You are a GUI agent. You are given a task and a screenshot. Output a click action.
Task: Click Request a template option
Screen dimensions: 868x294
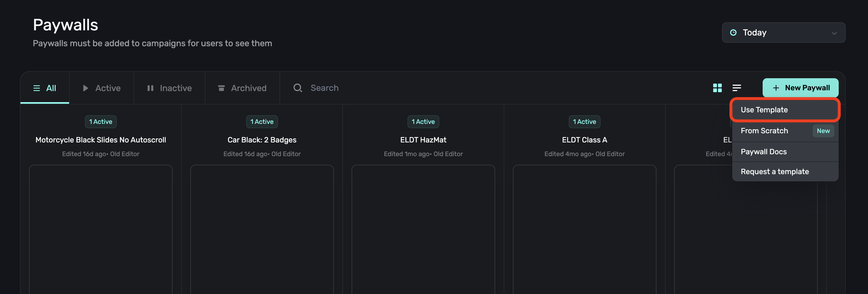pos(774,171)
